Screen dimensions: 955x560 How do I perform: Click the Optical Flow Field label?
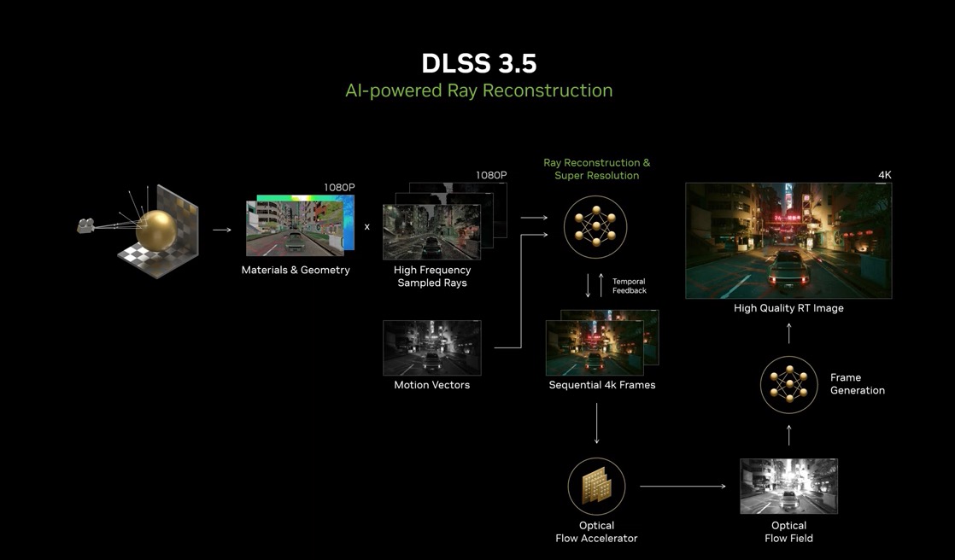click(788, 532)
